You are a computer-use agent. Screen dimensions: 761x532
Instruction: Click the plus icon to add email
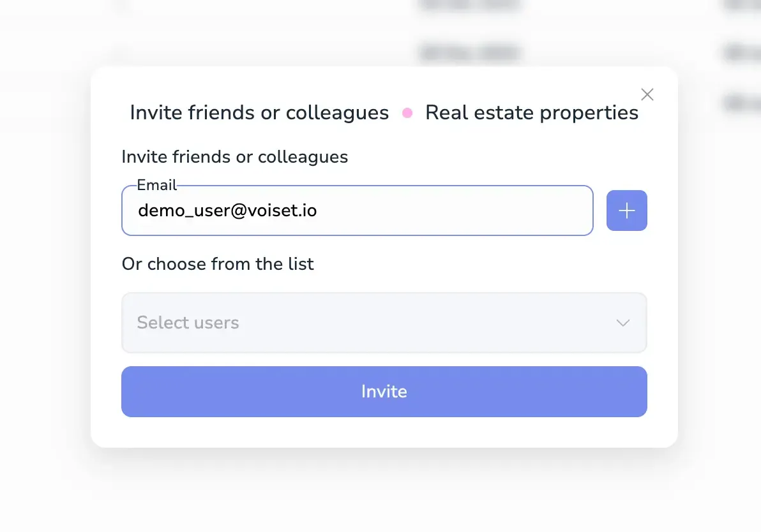626,211
